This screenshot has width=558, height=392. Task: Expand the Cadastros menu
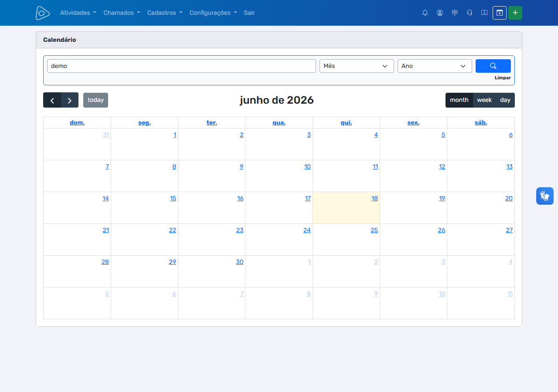(165, 13)
